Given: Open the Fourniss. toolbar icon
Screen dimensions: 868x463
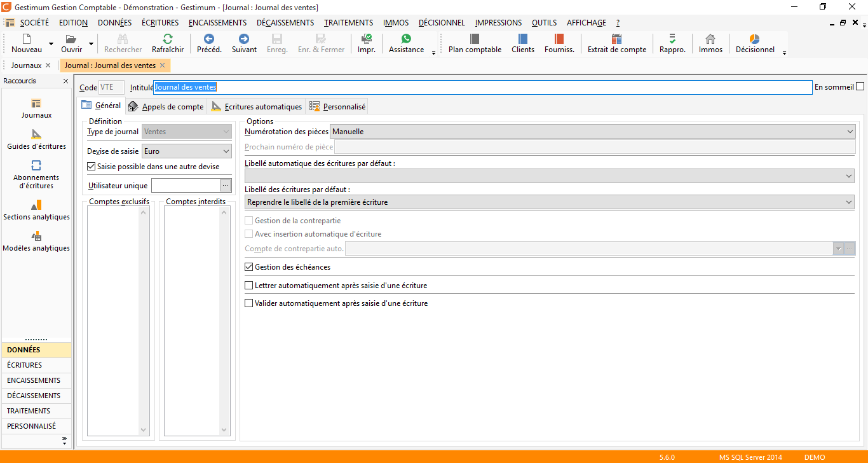Looking at the screenshot, I should (559, 39).
